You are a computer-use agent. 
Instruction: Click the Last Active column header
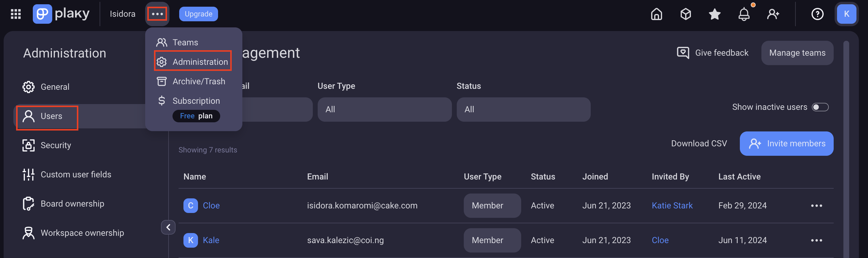pos(739,177)
